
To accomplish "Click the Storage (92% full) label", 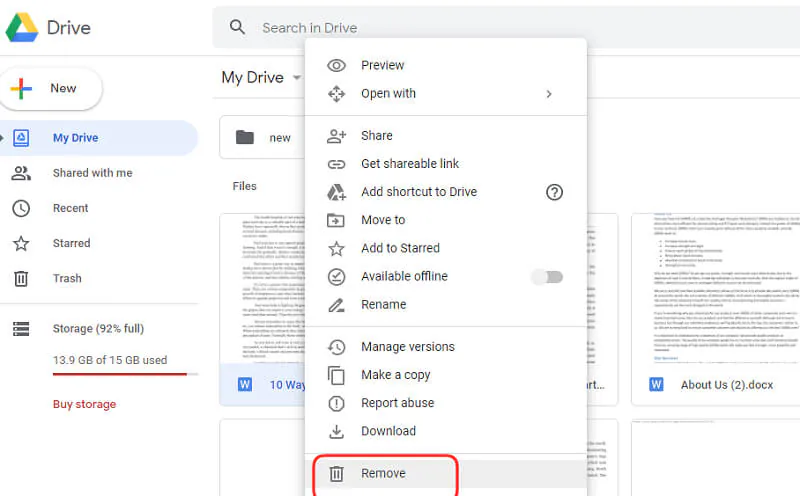I will pos(98,329).
